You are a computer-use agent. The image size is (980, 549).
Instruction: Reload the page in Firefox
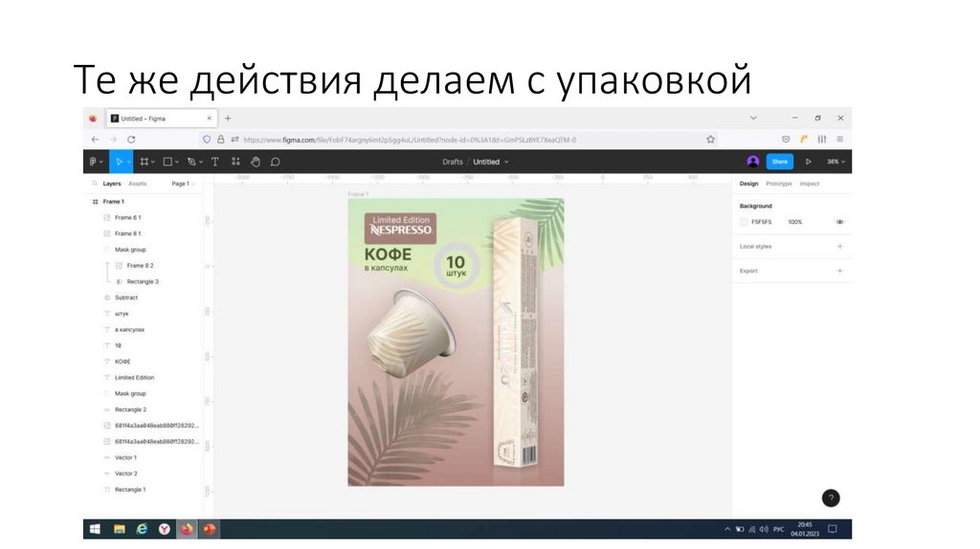click(131, 140)
